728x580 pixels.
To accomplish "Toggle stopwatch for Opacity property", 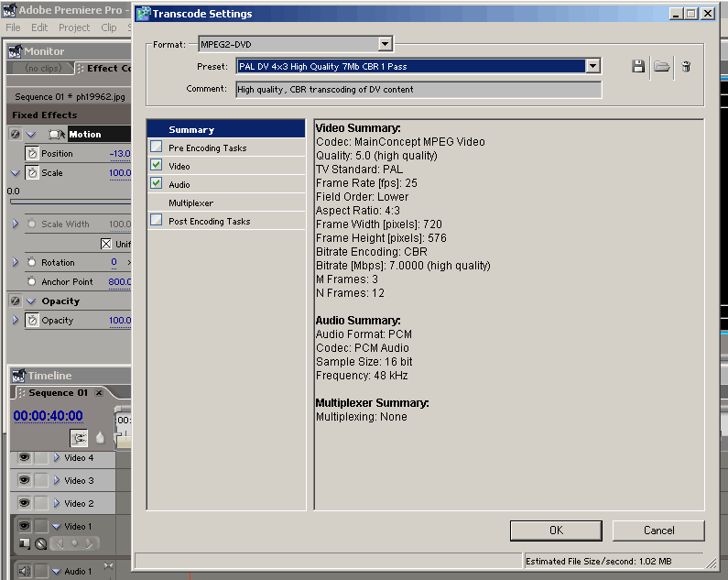I will tap(32, 320).
